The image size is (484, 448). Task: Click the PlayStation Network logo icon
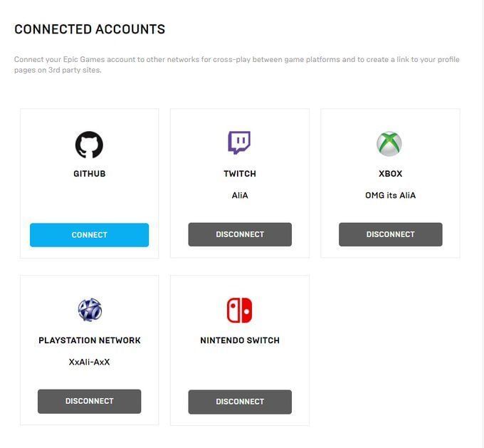(x=90, y=310)
